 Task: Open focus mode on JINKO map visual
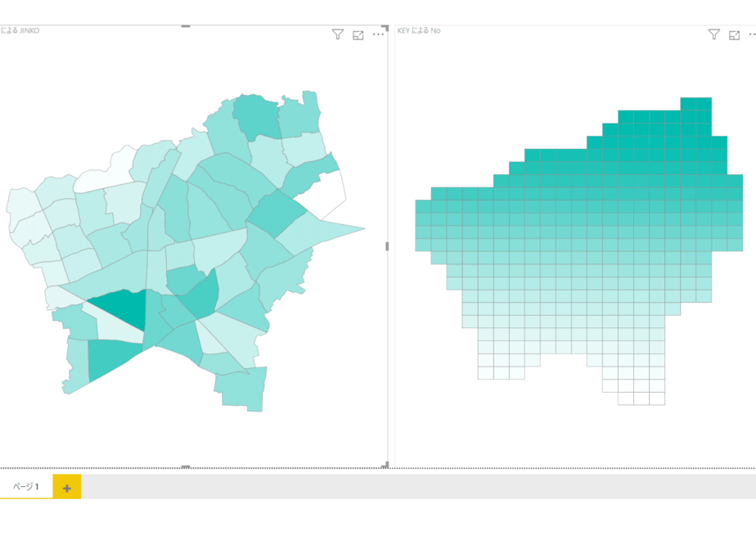[x=358, y=35]
